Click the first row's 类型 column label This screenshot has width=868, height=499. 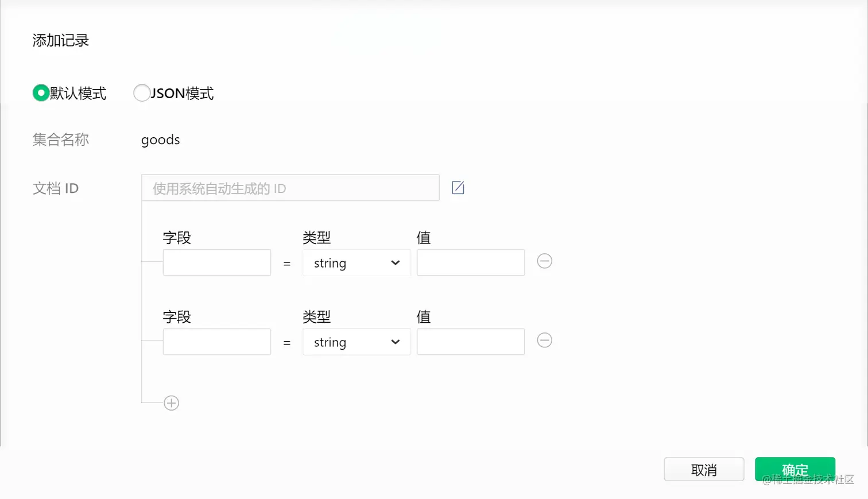pyautogui.click(x=316, y=238)
